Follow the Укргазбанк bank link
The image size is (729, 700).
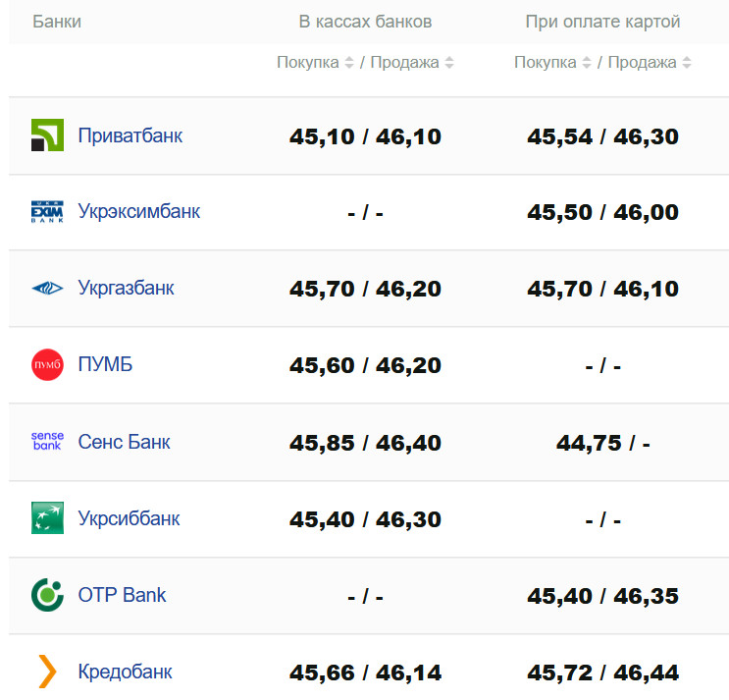click(x=127, y=289)
